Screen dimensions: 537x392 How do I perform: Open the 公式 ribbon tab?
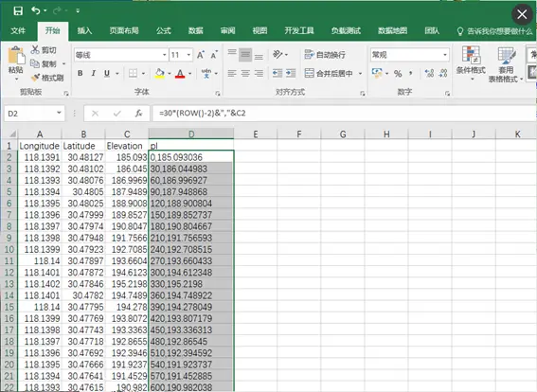tap(163, 31)
